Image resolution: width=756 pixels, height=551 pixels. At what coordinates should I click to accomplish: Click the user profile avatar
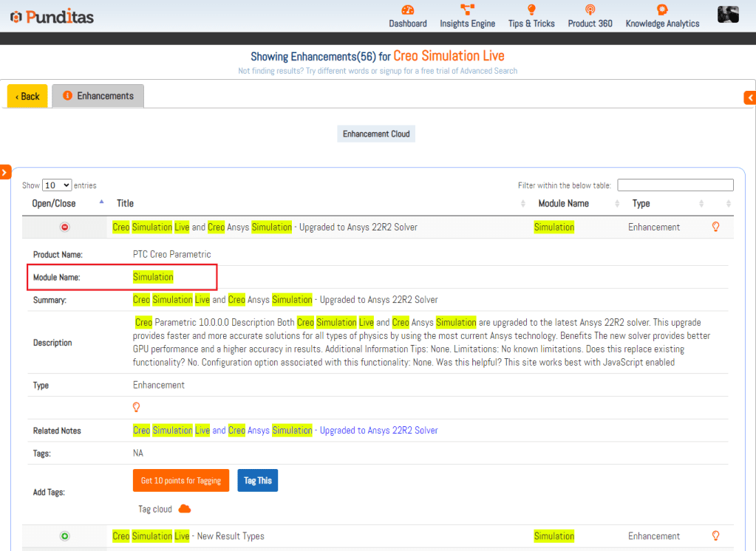click(728, 14)
